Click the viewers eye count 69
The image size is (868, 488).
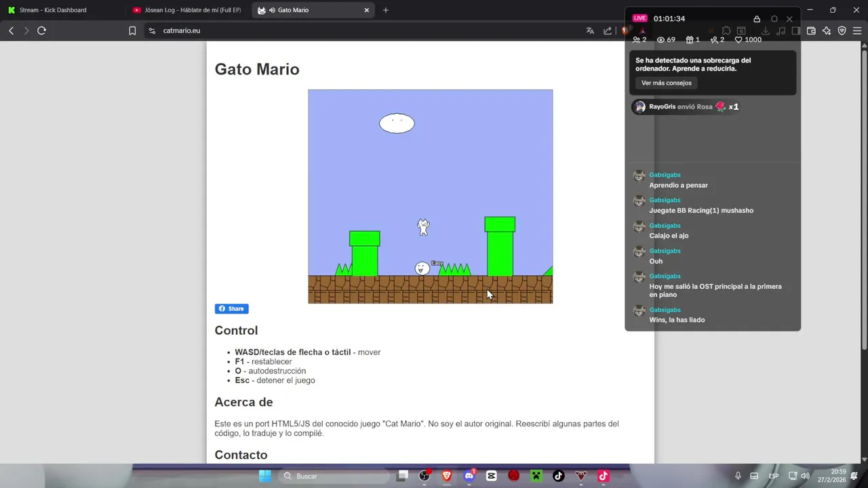[x=666, y=40]
